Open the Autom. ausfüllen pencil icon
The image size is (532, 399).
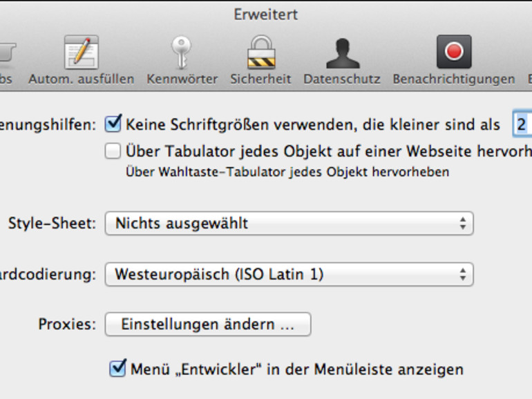pos(82,52)
